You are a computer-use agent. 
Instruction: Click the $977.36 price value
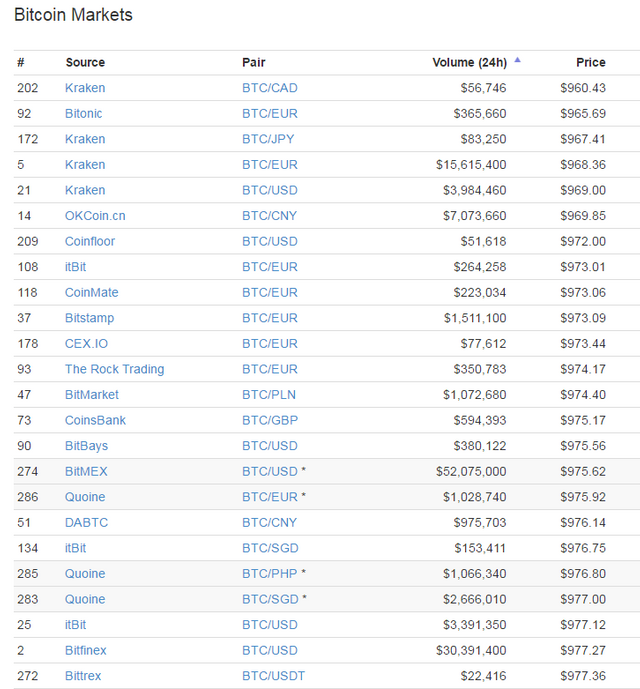pyautogui.click(x=583, y=676)
